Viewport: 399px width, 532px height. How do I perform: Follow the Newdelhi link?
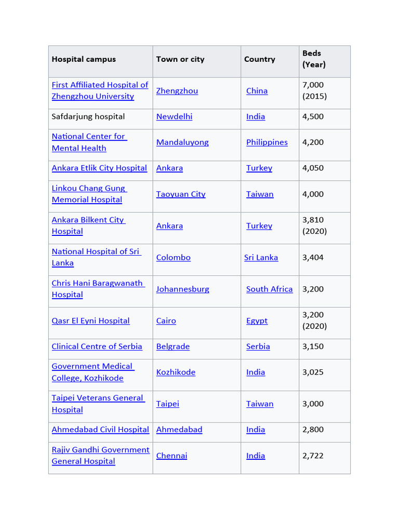[x=174, y=116]
